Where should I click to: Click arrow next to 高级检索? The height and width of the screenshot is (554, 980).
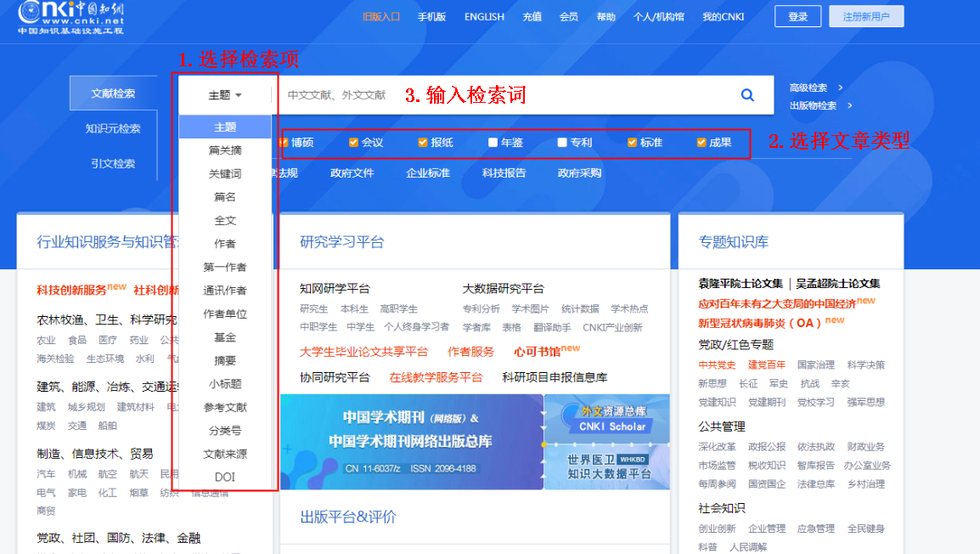point(841,88)
